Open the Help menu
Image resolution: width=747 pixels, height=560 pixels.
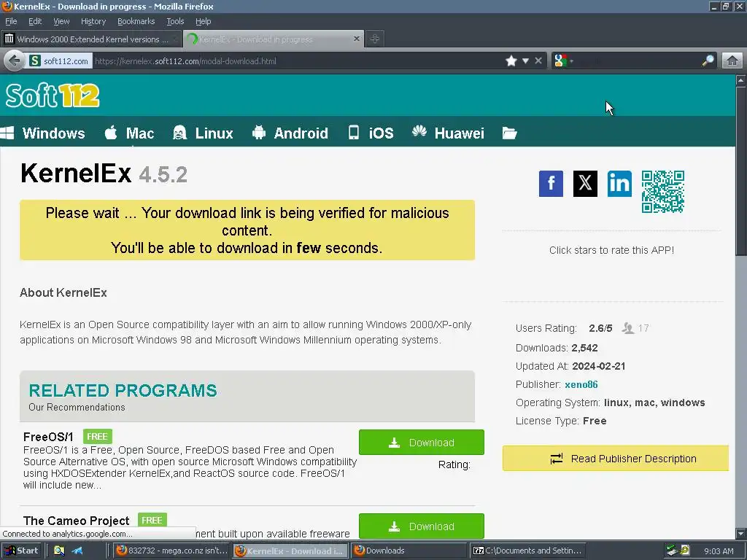click(203, 21)
